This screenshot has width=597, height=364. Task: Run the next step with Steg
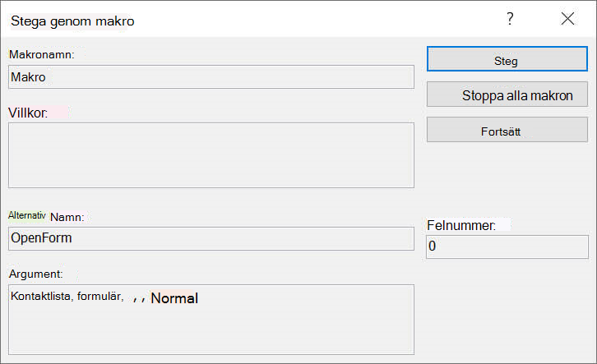pyautogui.click(x=507, y=59)
